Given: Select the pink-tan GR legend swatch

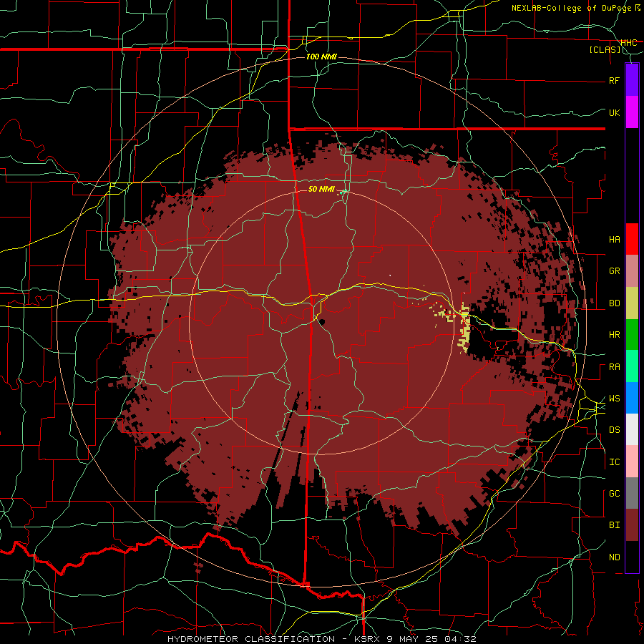Looking at the screenshot, I should click(632, 271).
